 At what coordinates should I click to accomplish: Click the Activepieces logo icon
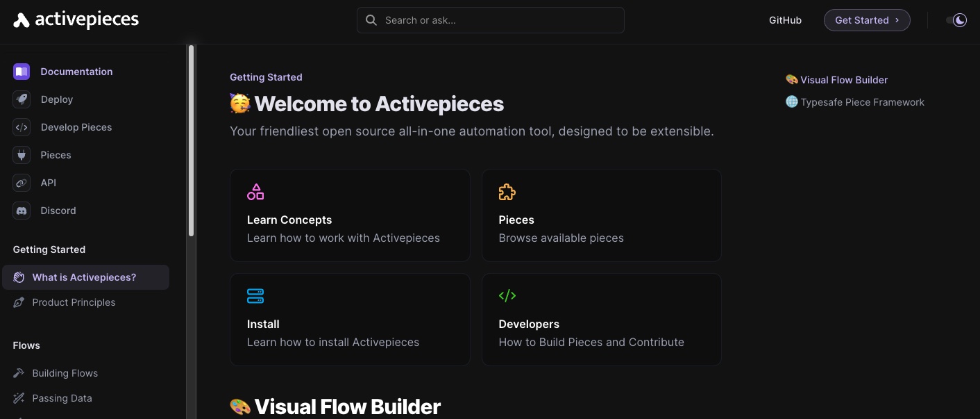pos(22,20)
